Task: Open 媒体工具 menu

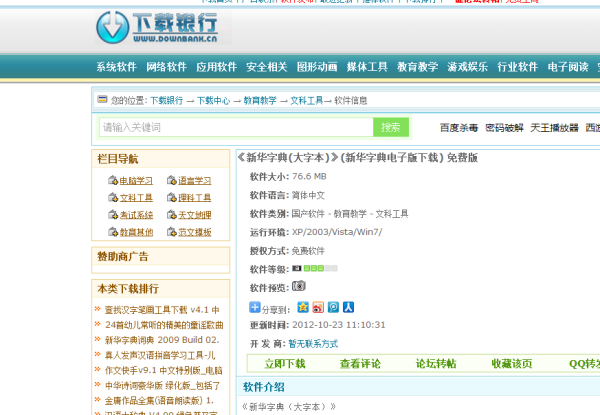Action: 367,67
